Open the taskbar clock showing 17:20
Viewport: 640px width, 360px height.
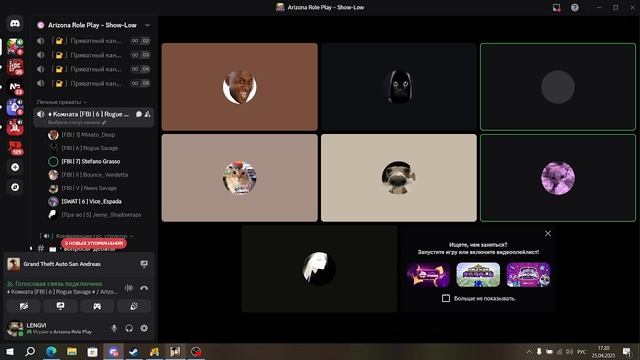[x=603, y=351]
